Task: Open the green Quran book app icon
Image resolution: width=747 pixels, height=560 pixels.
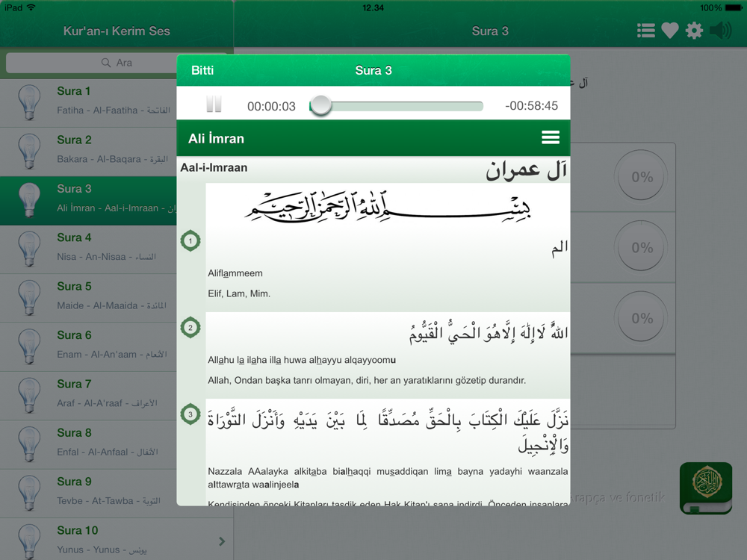Action: (706, 488)
